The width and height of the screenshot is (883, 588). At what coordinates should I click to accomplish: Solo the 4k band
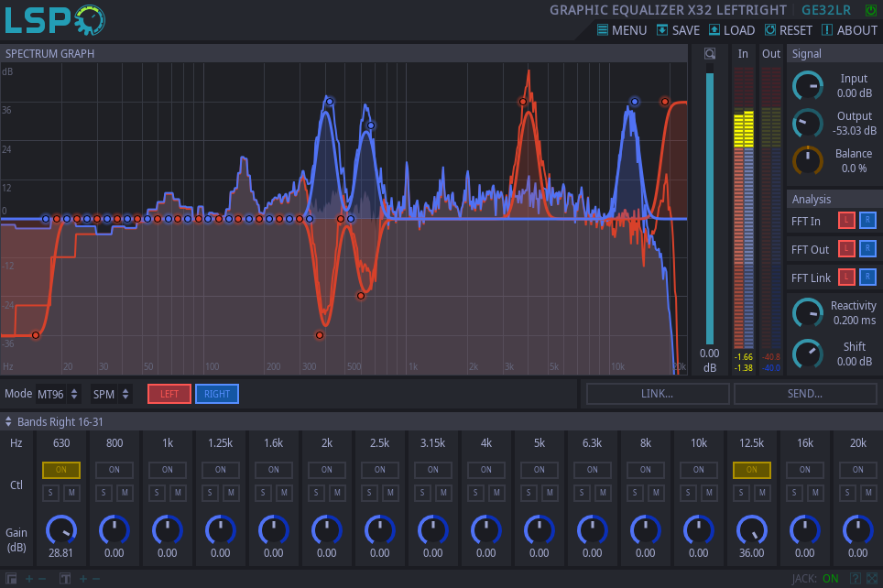[475, 493]
